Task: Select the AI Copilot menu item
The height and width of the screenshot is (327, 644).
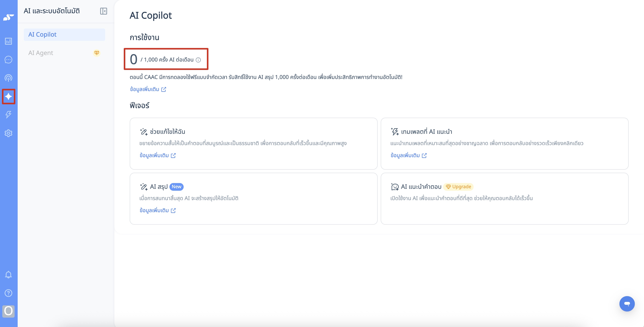Action: click(64, 35)
